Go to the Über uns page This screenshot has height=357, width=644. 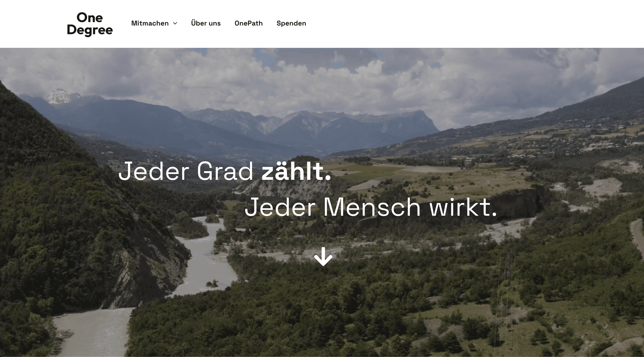[206, 23]
